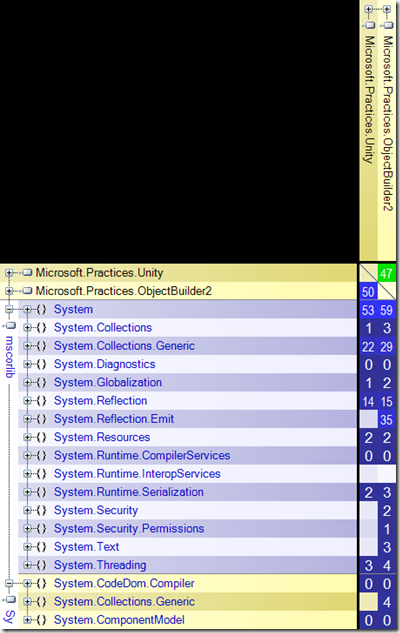This screenshot has height=633, width=400.
Task: Click the cell showing 14 for System.Reflection
Action: [369, 401]
